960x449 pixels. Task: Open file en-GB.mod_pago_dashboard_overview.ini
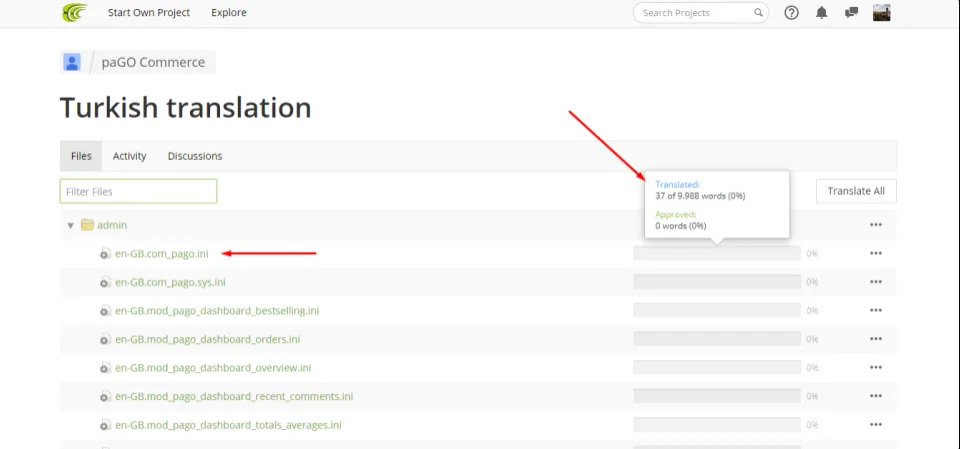pyautogui.click(x=213, y=368)
